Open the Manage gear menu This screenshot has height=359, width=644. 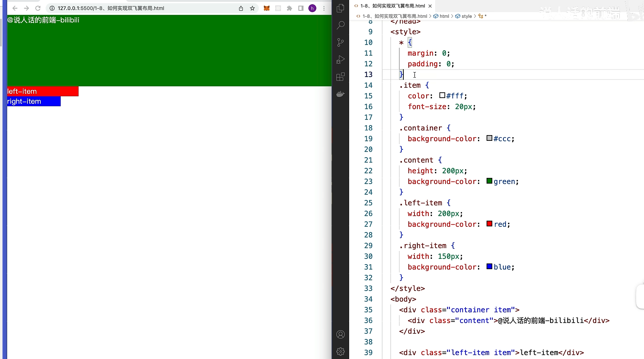(x=341, y=352)
